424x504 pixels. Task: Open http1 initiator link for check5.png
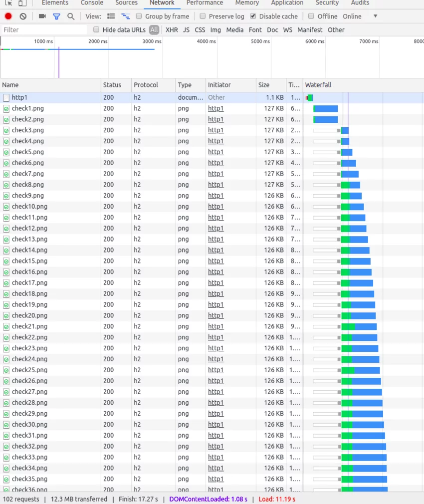coord(215,152)
